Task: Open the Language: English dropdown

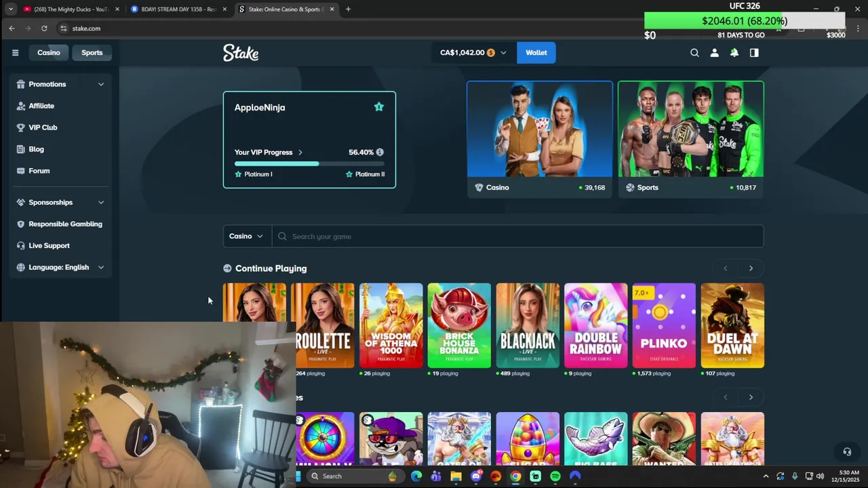Action: (x=60, y=267)
